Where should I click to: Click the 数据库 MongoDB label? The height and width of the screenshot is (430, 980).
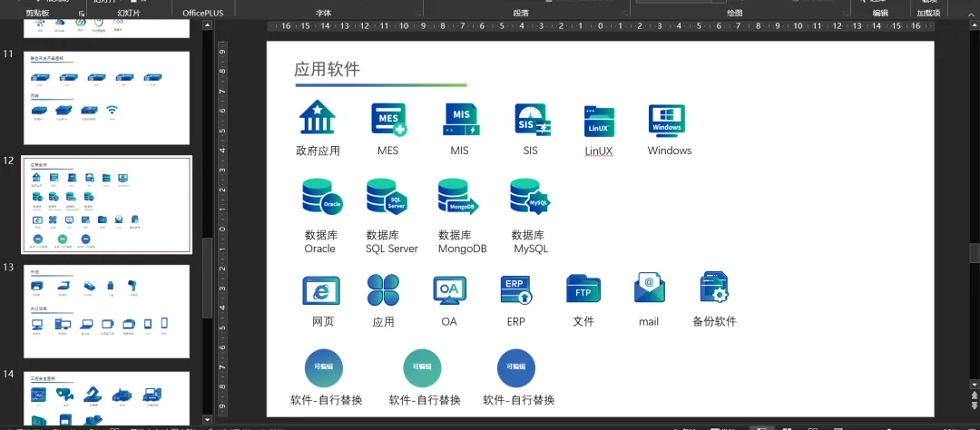click(x=463, y=242)
